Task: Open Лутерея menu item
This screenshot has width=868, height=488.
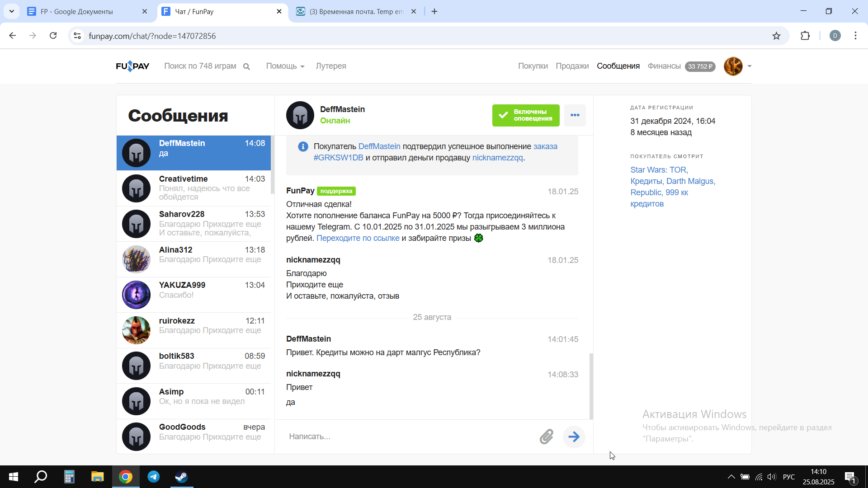Action: [331, 66]
